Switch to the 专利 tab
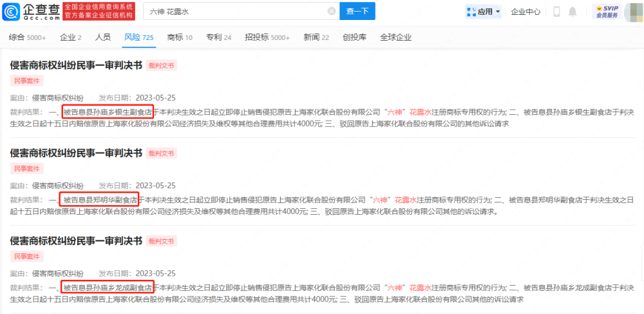Image resolution: width=644 pixels, height=314 pixels. click(219, 37)
